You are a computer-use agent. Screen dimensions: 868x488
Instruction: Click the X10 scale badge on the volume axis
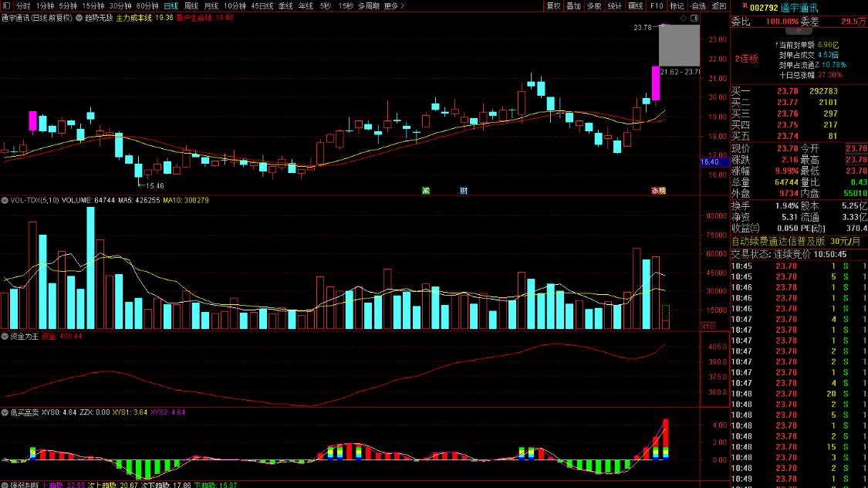(x=708, y=327)
